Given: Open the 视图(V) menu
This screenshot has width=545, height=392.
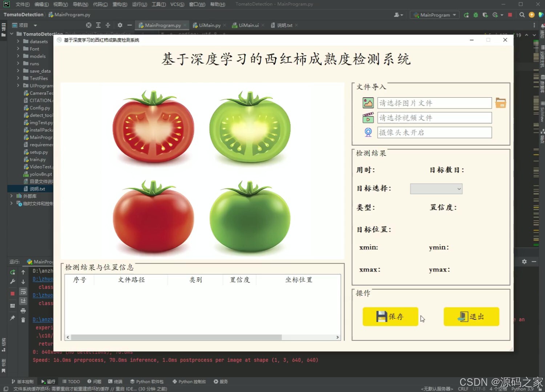Looking at the screenshot, I should point(60,4).
